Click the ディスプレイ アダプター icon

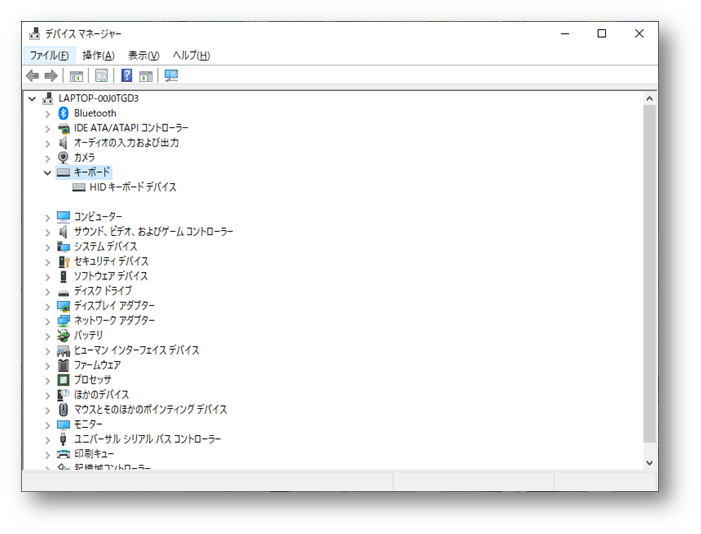click(x=63, y=305)
